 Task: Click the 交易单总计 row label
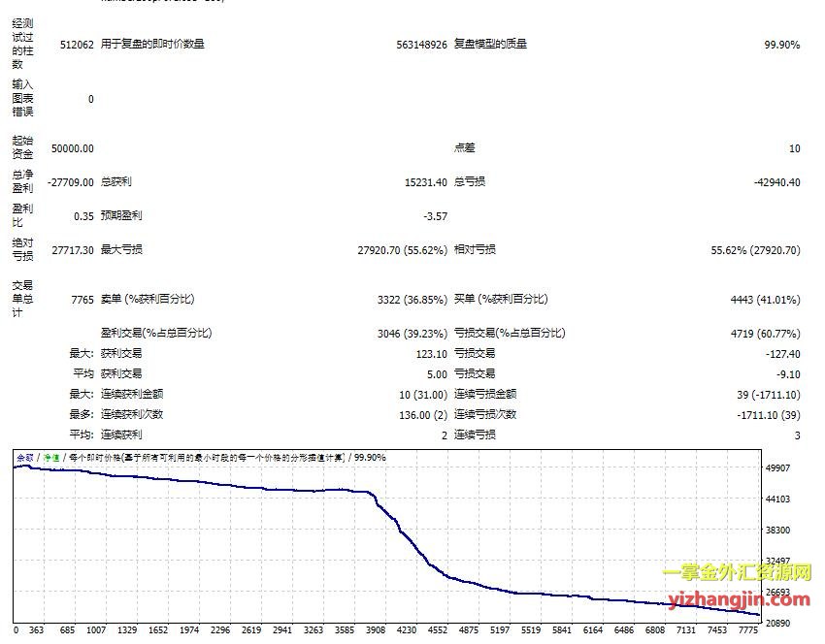(x=22, y=299)
